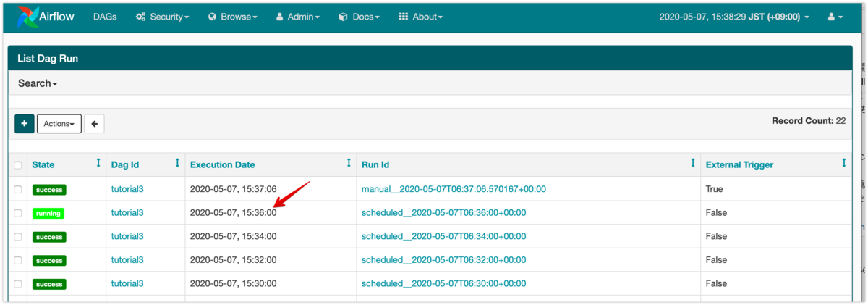Open tutorial3 link in the 15:32:00 row

pyautogui.click(x=127, y=260)
